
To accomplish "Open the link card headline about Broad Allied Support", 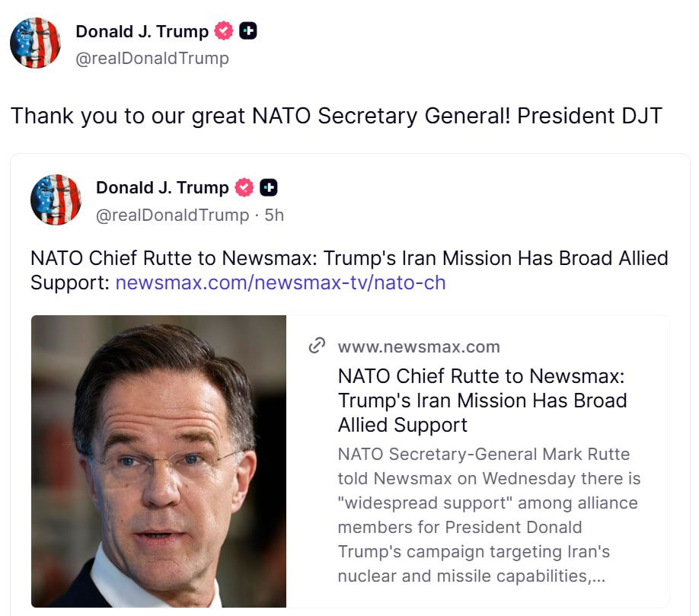I will [x=482, y=401].
